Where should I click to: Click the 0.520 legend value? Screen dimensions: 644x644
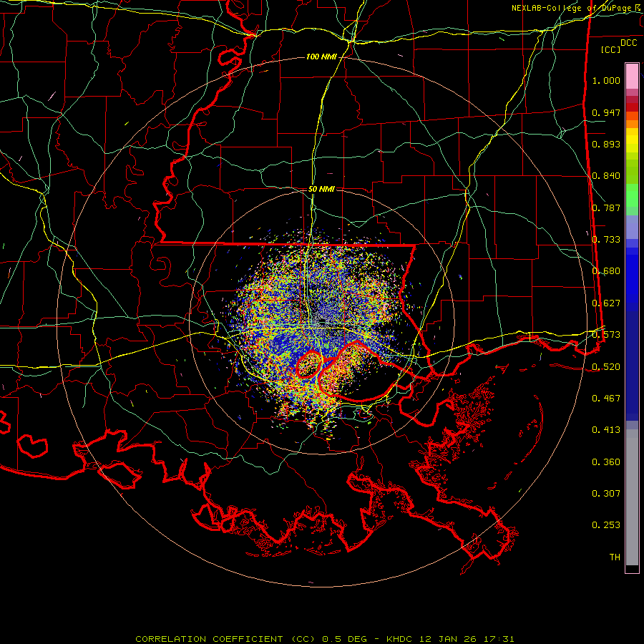(x=606, y=367)
